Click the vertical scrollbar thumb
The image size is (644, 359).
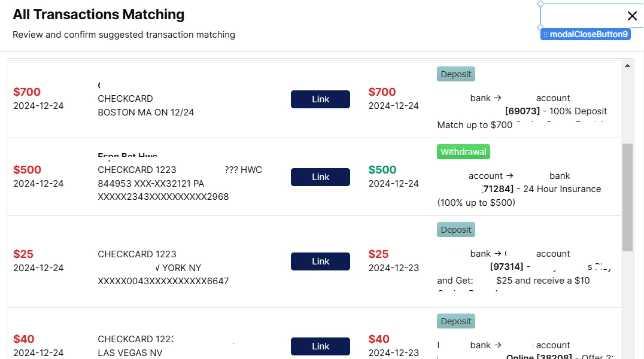(x=627, y=197)
